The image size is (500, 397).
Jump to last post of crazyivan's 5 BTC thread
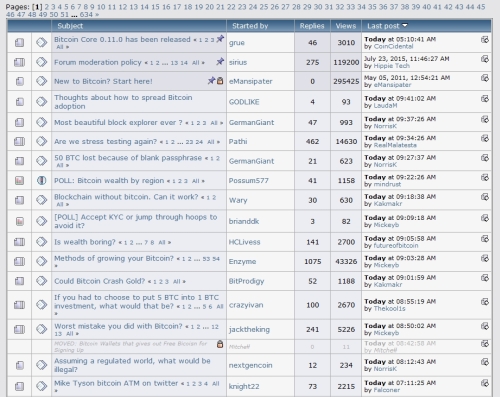point(485,302)
